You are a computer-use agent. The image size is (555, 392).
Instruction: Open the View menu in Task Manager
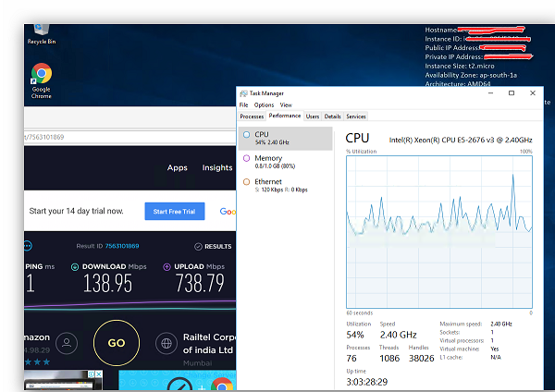[x=286, y=105]
